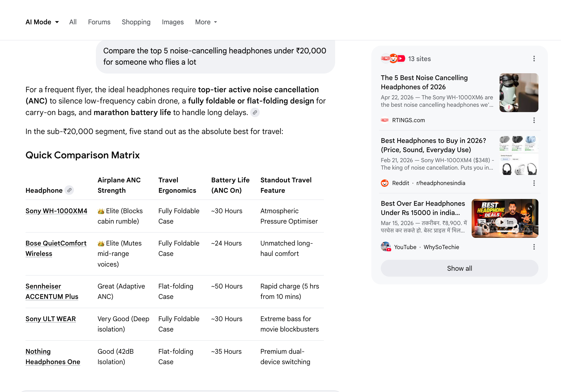Open 'Best Headphones to Buy in 2026?' post

coord(433,145)
